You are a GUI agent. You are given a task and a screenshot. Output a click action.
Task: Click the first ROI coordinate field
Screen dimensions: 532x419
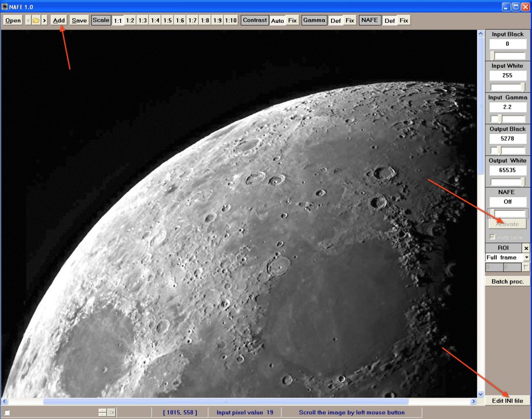[x=494, y=267]
